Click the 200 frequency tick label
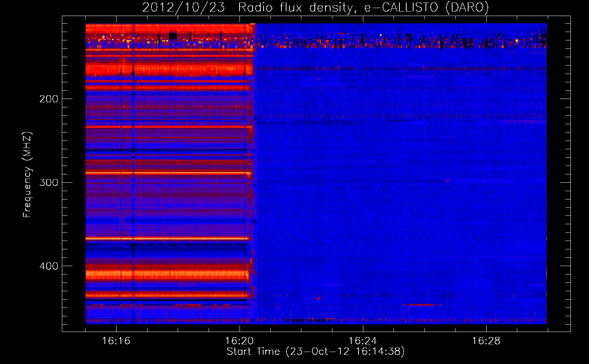The height and width of the screenshot is (364, 589). point(49,99)
